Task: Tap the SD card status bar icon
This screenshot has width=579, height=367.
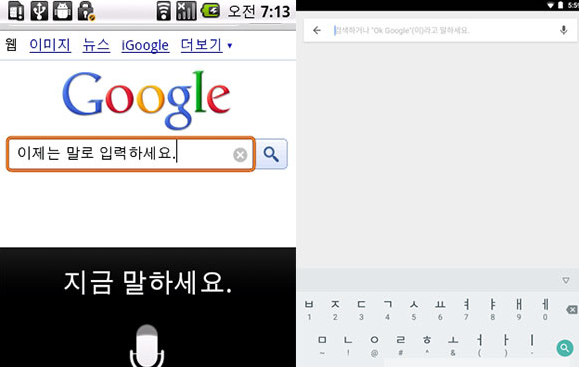Action: 16,11
